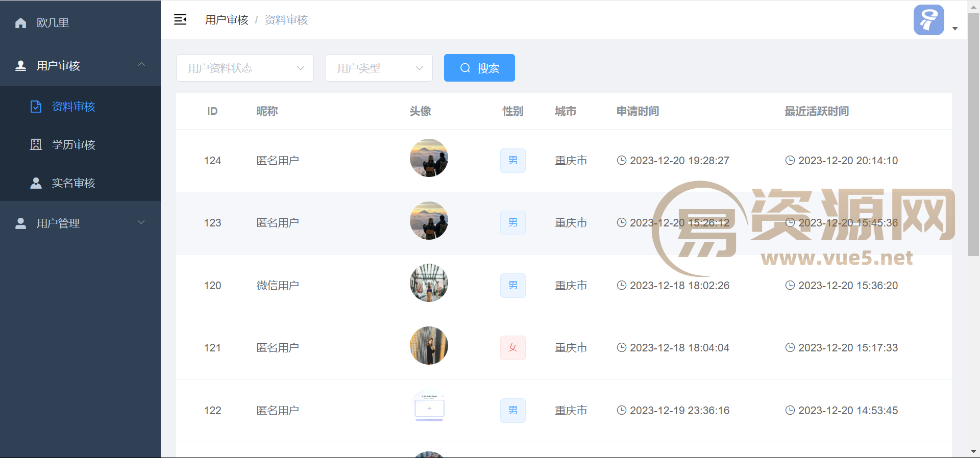This screenshot has height=458, width=980.
Task: Click the 昵称 column header
Action: pos(267,111)
